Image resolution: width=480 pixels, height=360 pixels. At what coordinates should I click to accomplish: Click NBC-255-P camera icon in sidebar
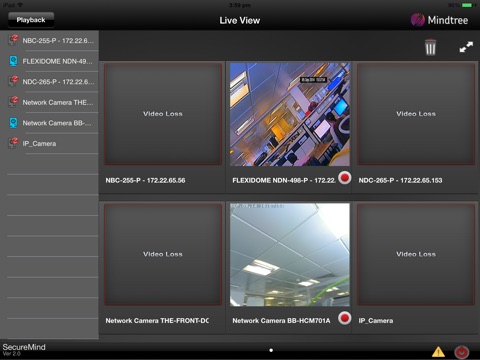tap(13, 40)
